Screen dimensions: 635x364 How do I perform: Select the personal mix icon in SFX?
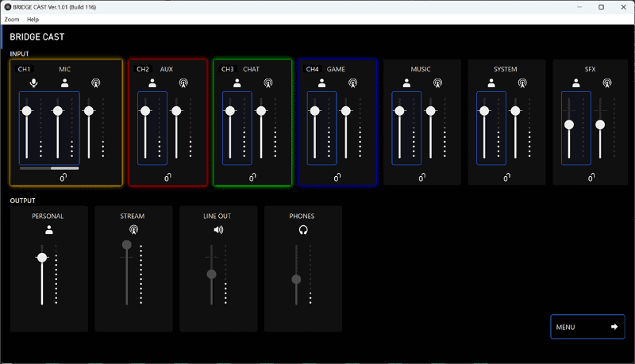(x=576, y=83)
